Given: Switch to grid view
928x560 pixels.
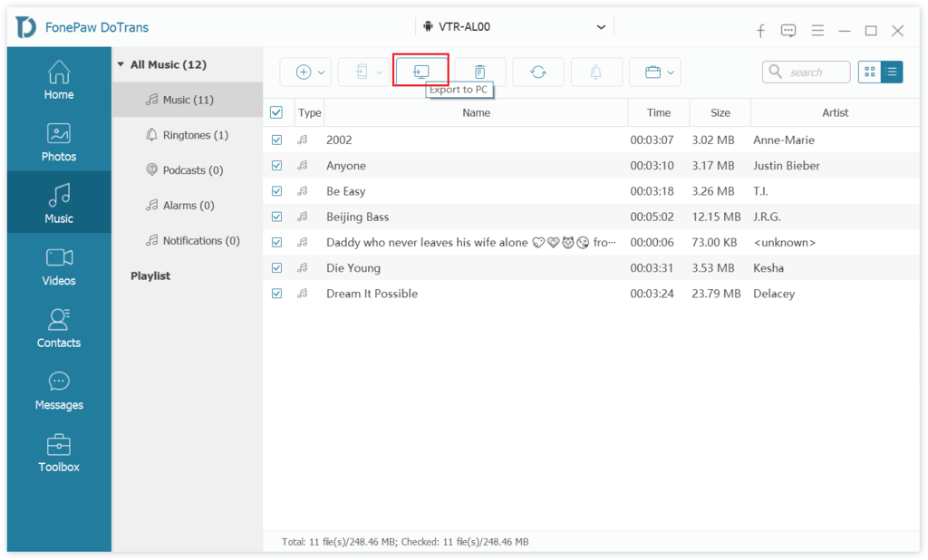Looking at the screenshot, I should [869, 72].
